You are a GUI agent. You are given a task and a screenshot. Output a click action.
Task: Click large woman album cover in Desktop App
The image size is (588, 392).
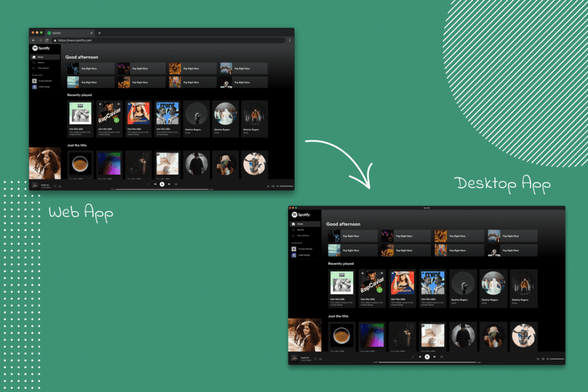305,335
